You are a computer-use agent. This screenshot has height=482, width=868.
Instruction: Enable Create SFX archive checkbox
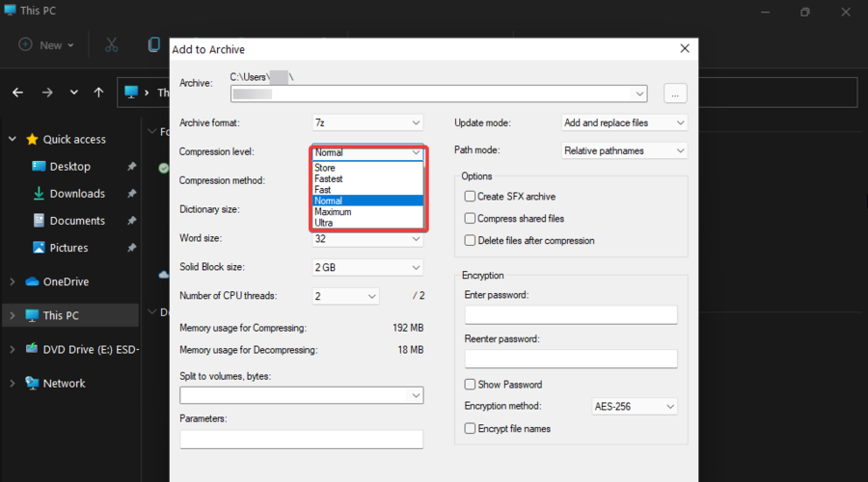click(471, 197)
